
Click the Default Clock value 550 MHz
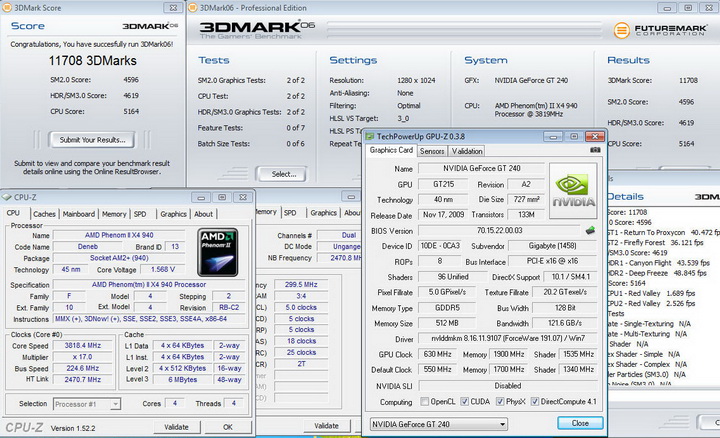(437, 370)
